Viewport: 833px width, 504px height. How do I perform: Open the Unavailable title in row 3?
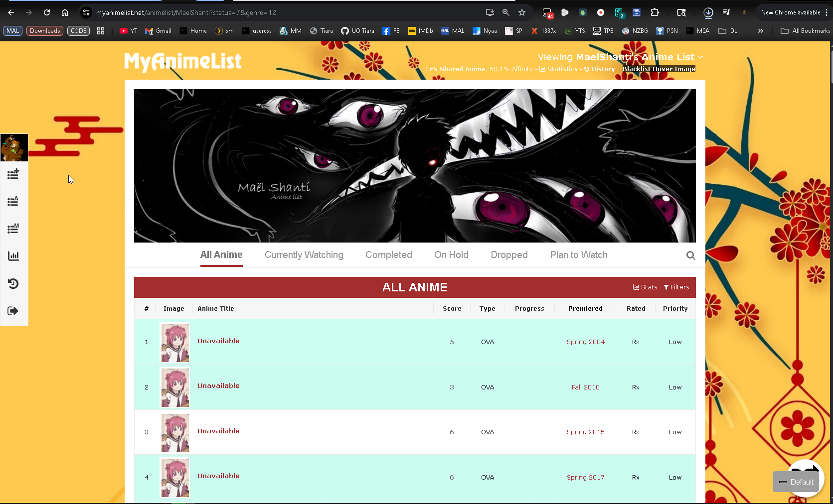[218, 431]
